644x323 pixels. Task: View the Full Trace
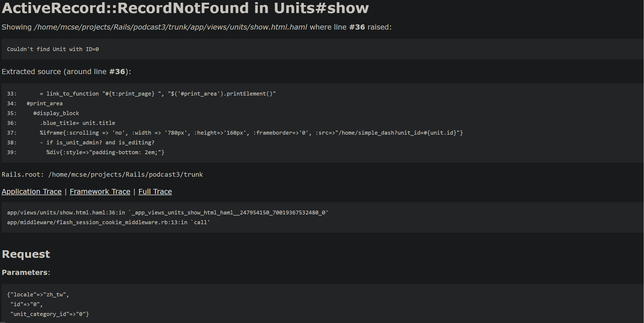click(x=155, y=192)
